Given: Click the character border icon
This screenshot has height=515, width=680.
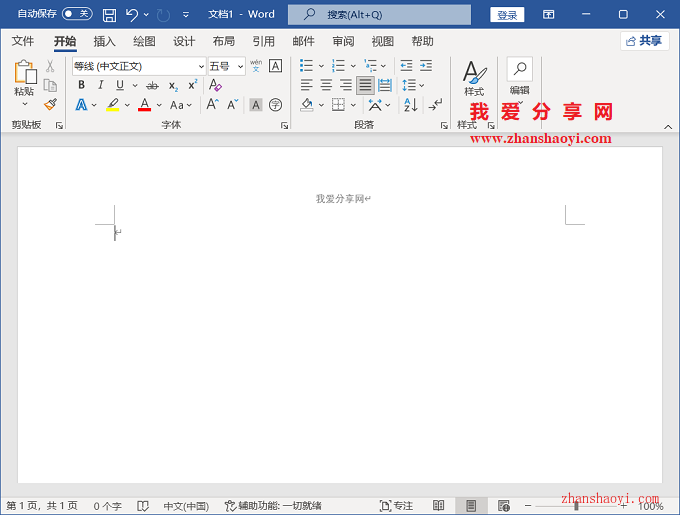Looking at the screenshot, I should [275, 66].
